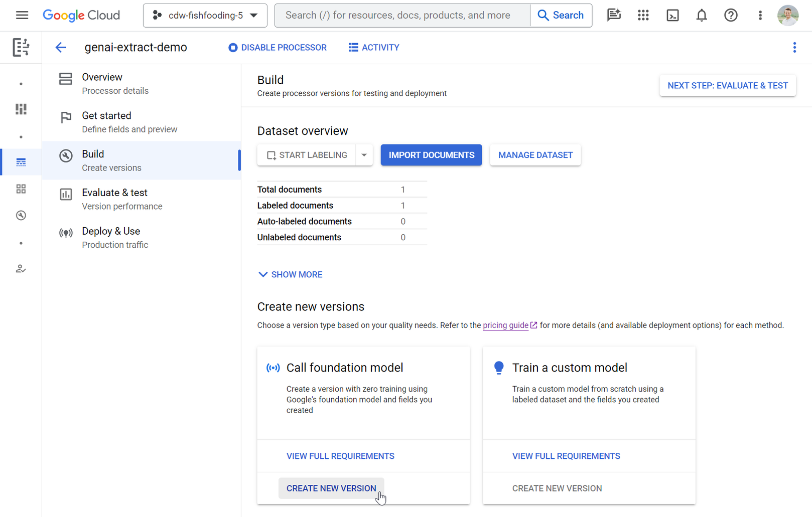Viewport: 812px width, 517px height.
Task: Click Manage Dataset
Action: (x=535, y=155)
